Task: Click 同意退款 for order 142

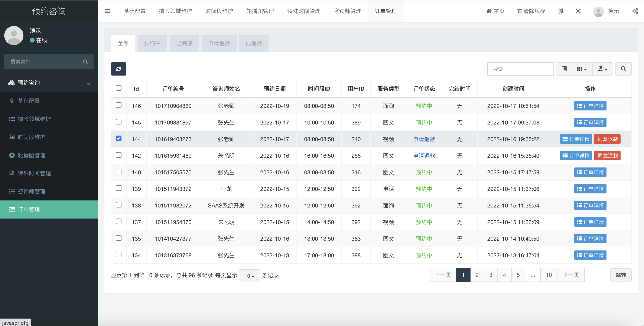Action: (608, 156)
